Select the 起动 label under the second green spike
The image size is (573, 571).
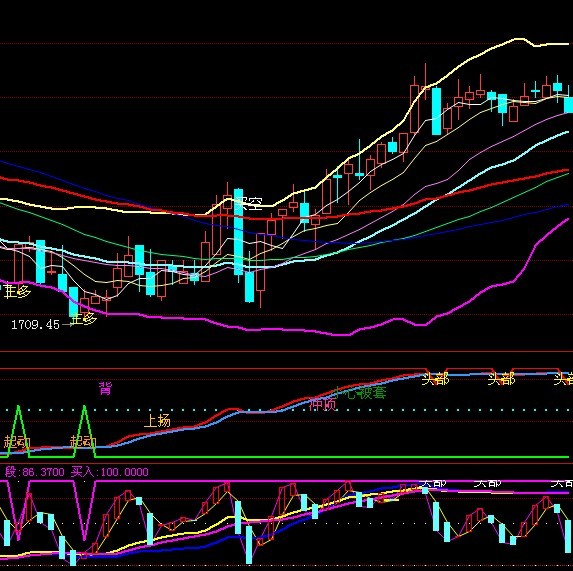pos(83,441)
